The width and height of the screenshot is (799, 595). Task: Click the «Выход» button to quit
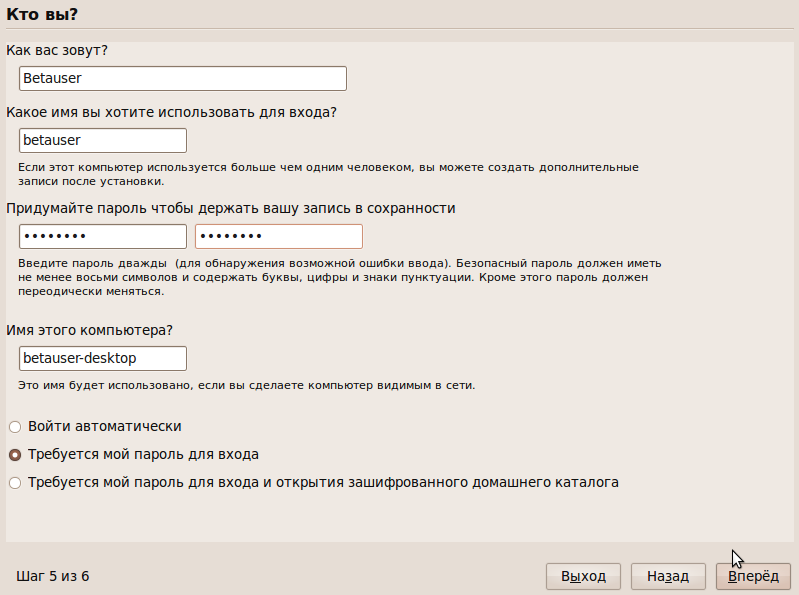(583, 576)
